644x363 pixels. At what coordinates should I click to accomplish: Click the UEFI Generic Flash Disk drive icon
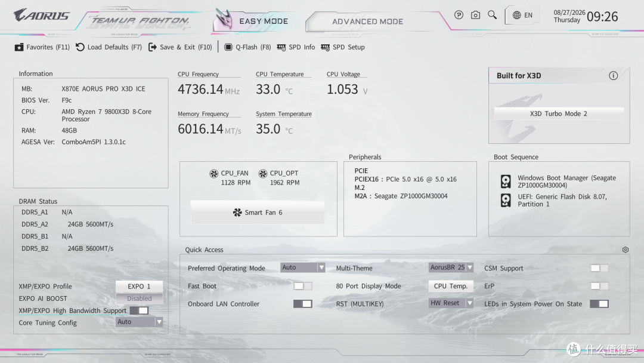point(506,200)
